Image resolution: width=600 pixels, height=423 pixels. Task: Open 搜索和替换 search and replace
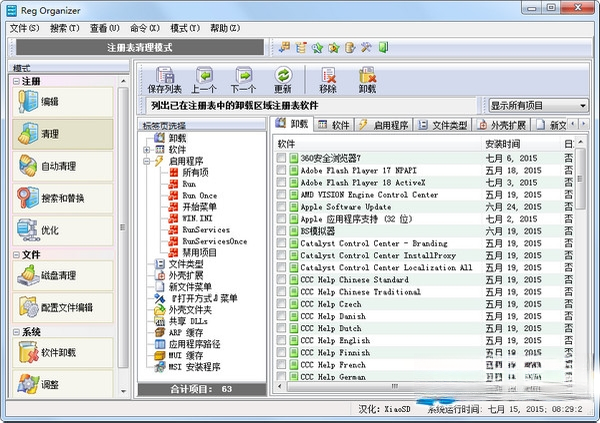pos(63,198)
